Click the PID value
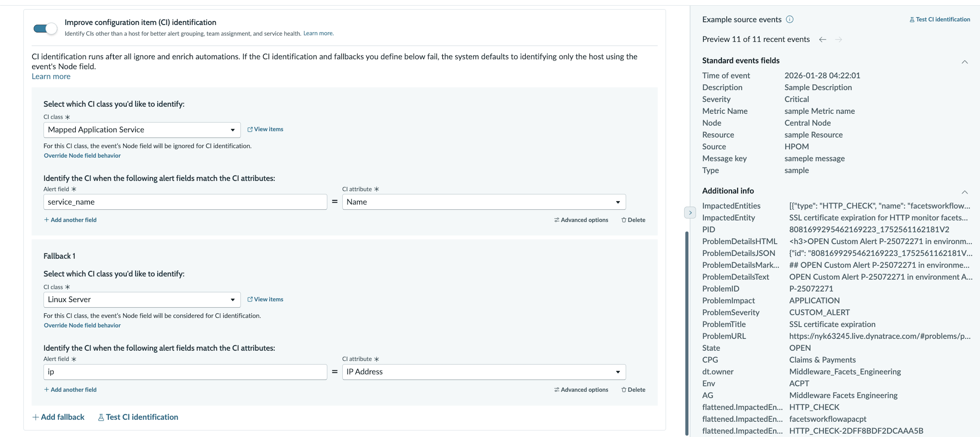This screenshot has width=980, height=437. 869,230
